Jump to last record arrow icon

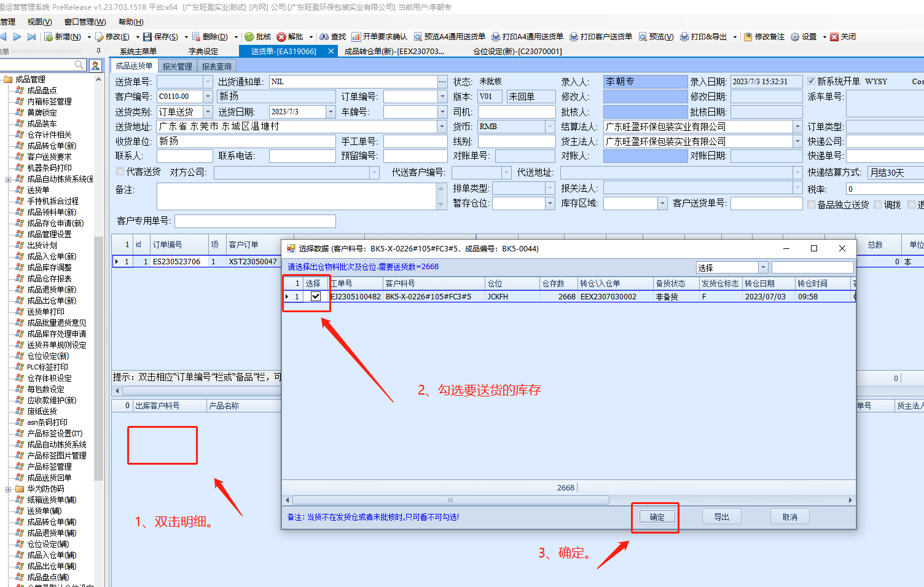tap(32, 37)
